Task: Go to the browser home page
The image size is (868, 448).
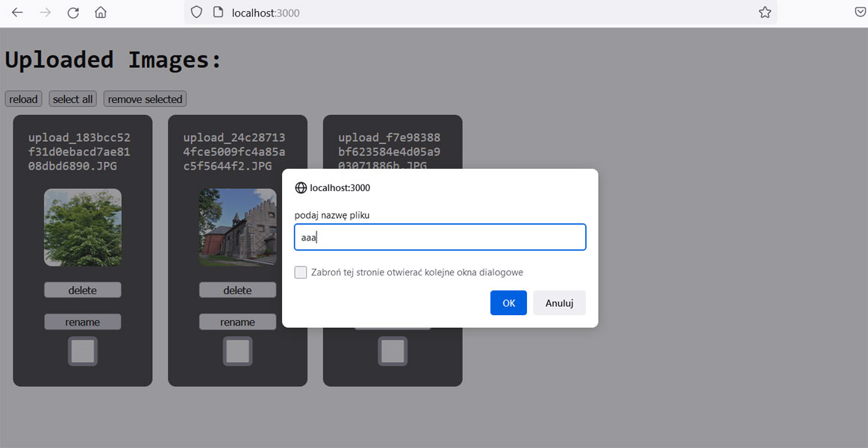Action: pyautogui.click(x=101, y=13)
